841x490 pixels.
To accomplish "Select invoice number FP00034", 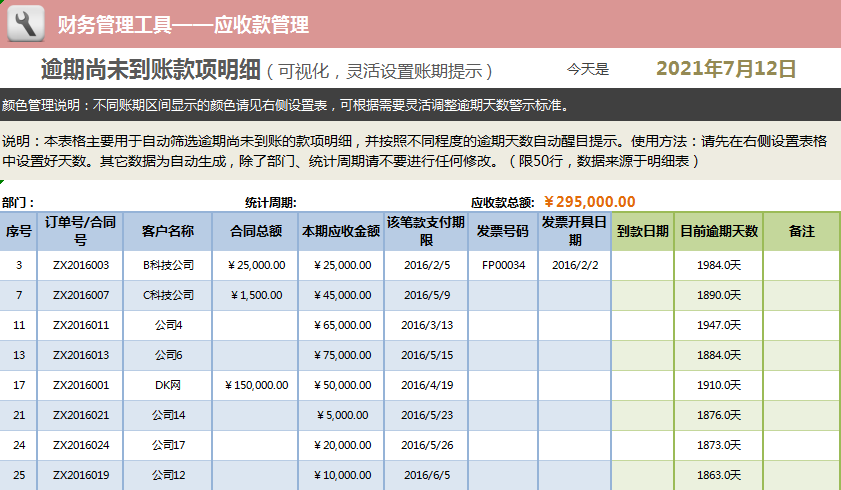I will pos(503,265).
